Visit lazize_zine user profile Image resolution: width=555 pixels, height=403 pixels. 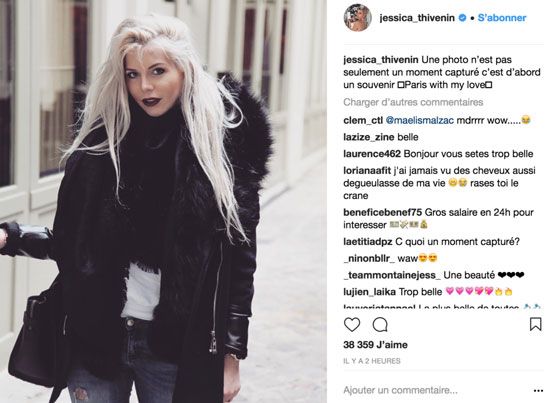tap(368, 137)
